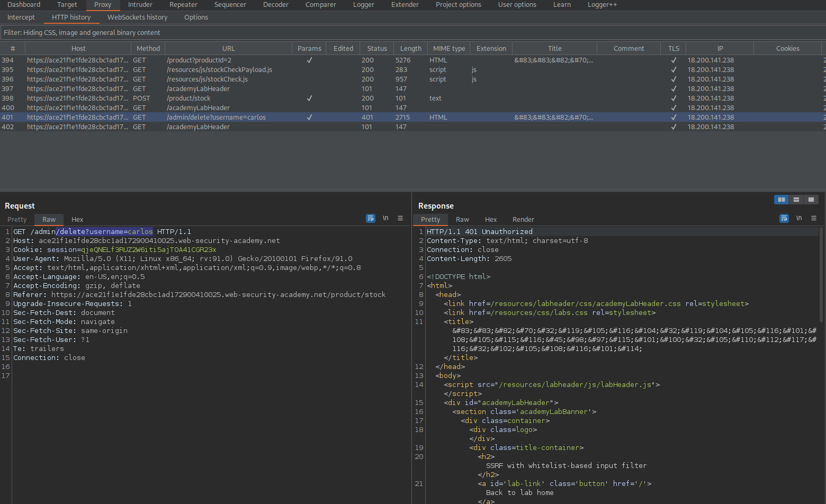Open Project options tab
Viewport: 826px width, 504px height.
(459, 5)
